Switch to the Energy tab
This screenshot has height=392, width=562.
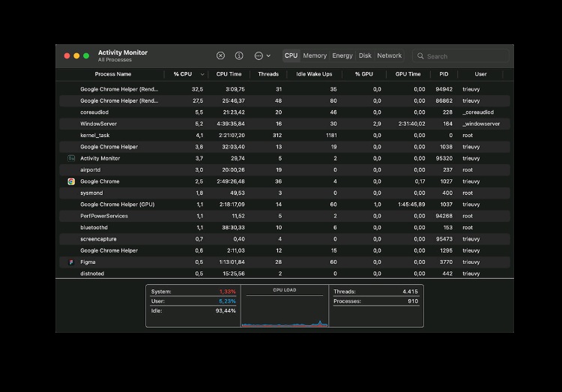(x=342, y=55)
